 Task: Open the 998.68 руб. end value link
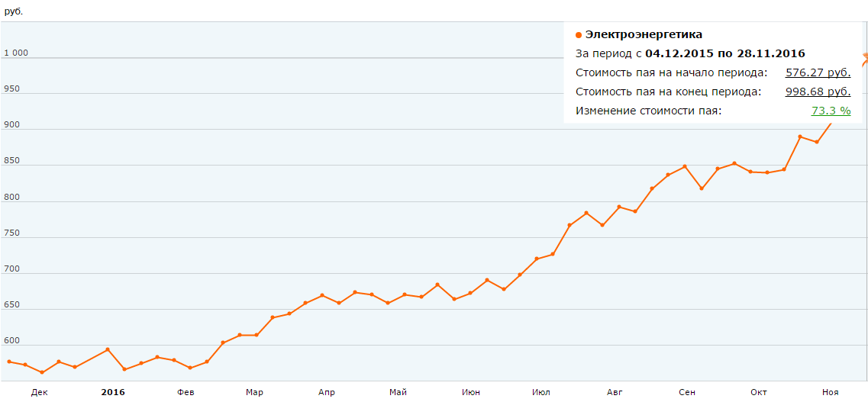coord(818,92)
